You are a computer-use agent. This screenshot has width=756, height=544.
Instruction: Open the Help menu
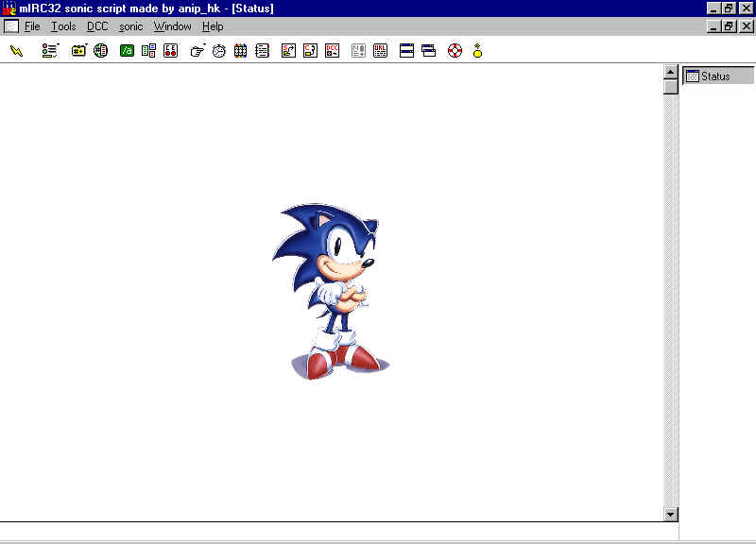[x=213, y=26]
